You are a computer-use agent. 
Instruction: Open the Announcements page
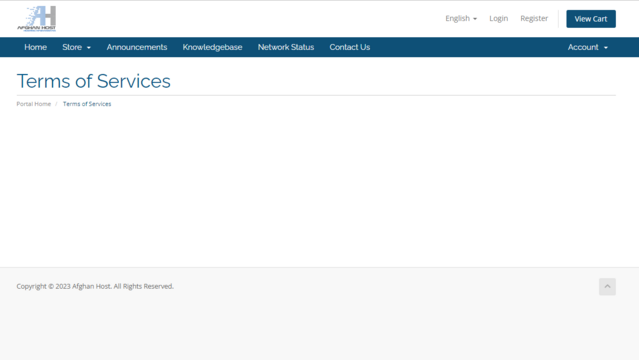coord(137,47)
